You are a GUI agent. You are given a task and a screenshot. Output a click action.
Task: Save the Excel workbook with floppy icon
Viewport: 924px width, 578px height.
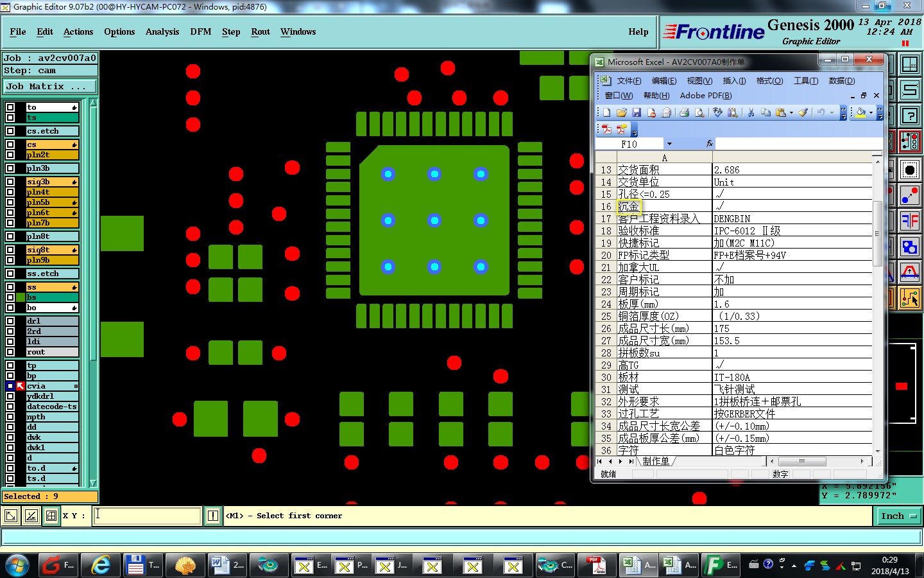click(637, 112)
